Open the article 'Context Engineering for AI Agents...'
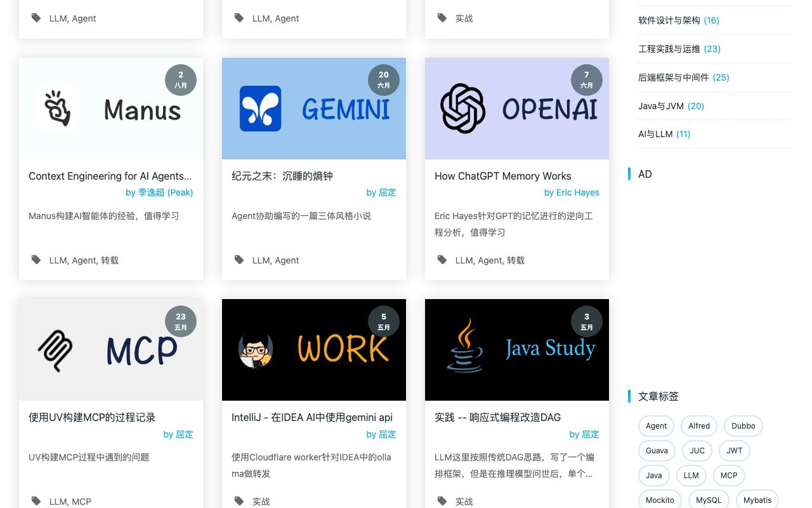Image resolution: width=812 pixels, height=508 pixels. click(x=110, y=176)
